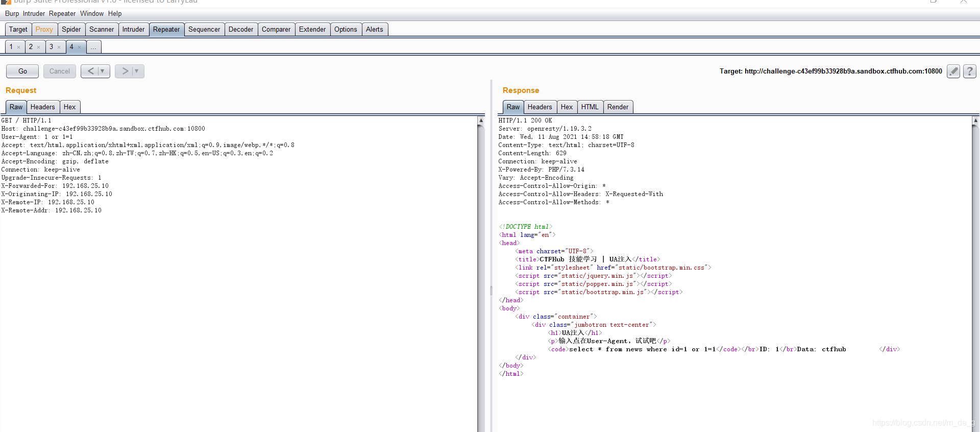Switch to the Scanner tool tab
Screen dimensions: 980x432
(102, 30)
